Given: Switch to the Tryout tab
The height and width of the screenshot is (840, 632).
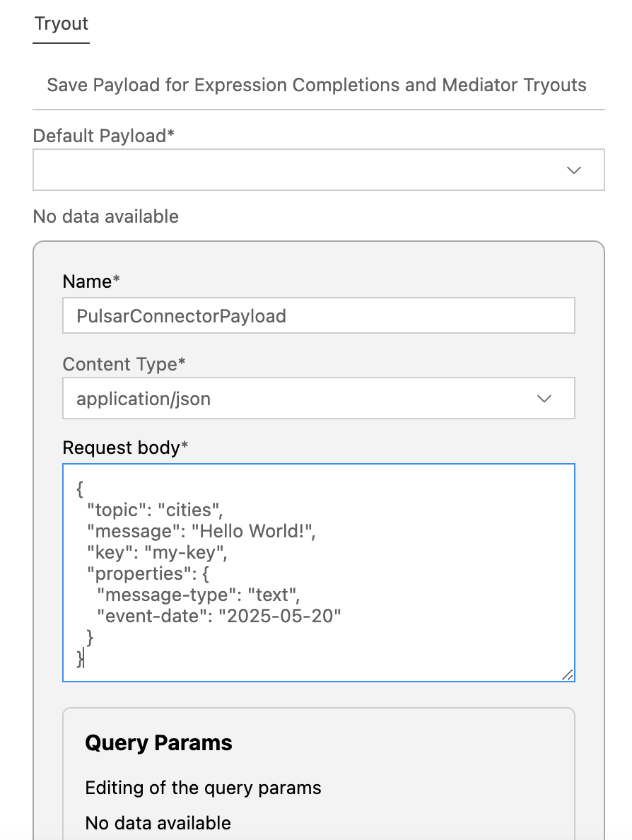Looking at the screenshot, I should click(61, 23).
